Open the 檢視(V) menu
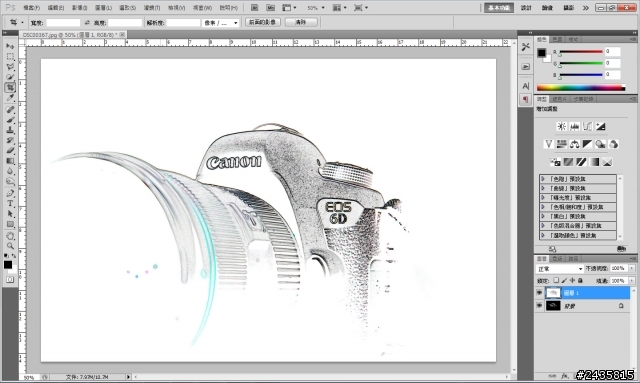Image resolution: width=640 pixels, height=383 pixels. [176, 8]
